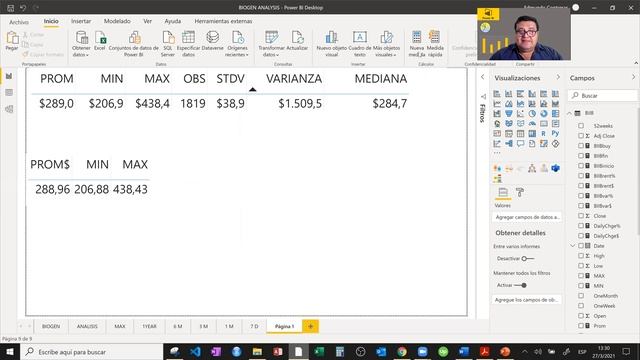Check the Low field checkbox

tap(581, 266)
